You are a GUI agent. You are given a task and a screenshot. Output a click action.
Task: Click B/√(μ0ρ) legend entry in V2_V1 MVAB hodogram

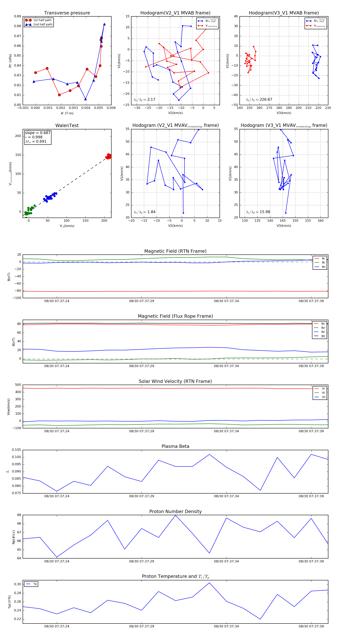point(207,21)
